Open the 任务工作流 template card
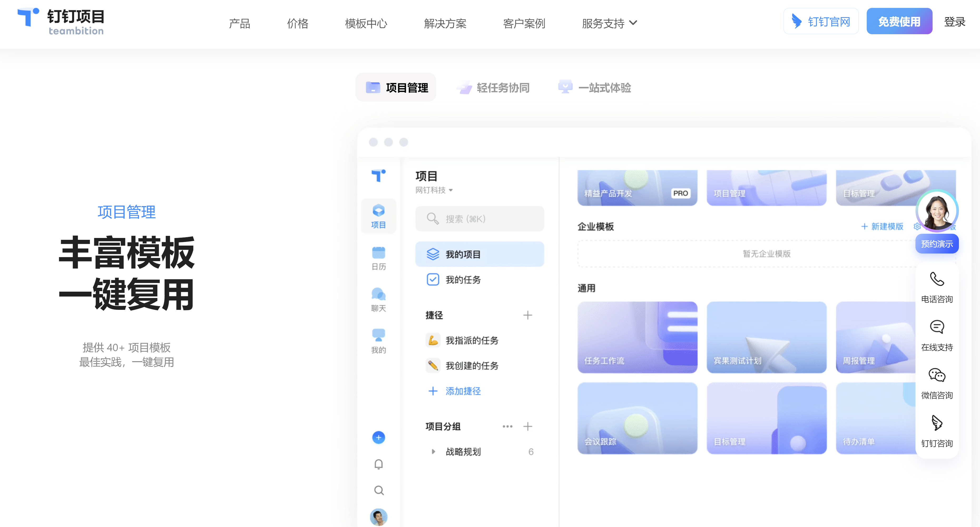 point(637,337)
